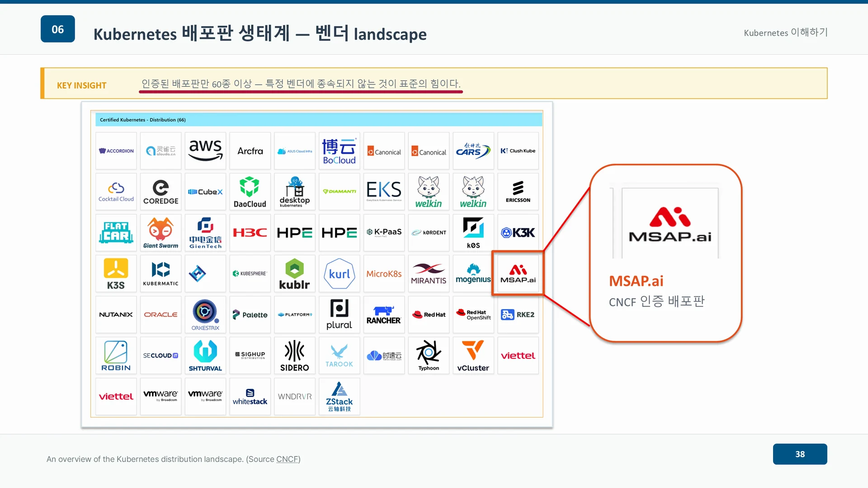The width and height of the screenshot is (868, 488).
Task: Select the ROBIN logo tile
Action: tap(116, 356)
